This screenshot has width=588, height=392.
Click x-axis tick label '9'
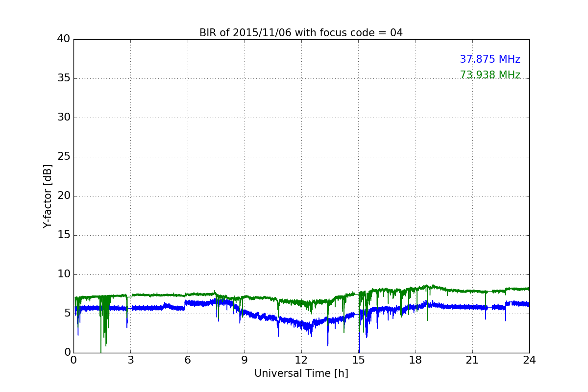tap(245, 360)
